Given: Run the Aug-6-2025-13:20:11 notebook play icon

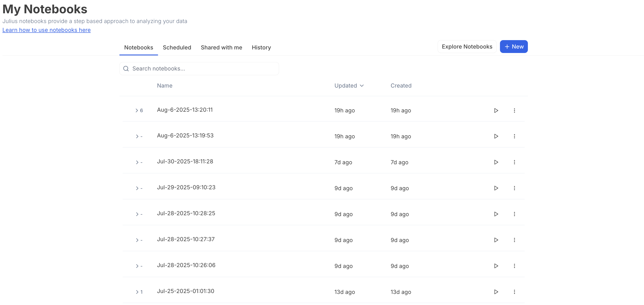Looking at the screenshot, I should pos(496,111).
